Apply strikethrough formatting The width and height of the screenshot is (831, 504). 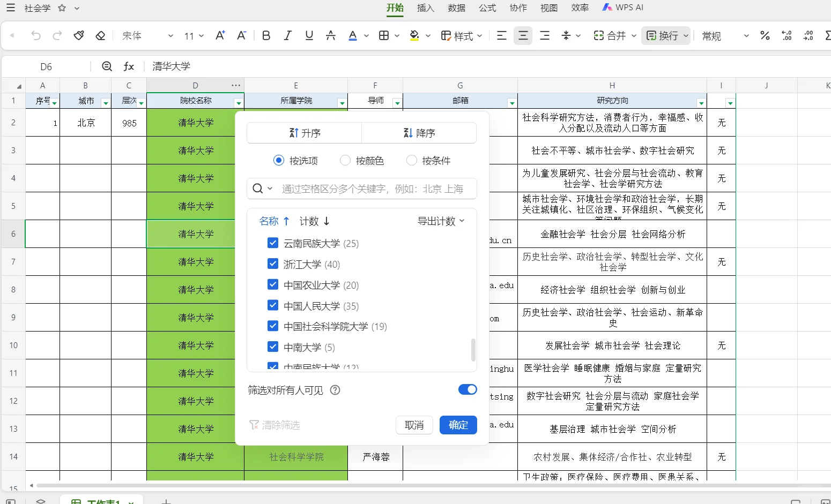click(331, 36)
